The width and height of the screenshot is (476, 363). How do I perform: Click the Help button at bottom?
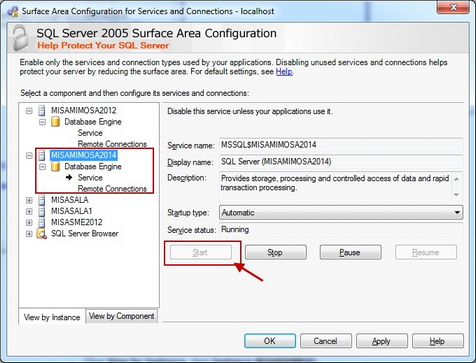tap(438, 341)
